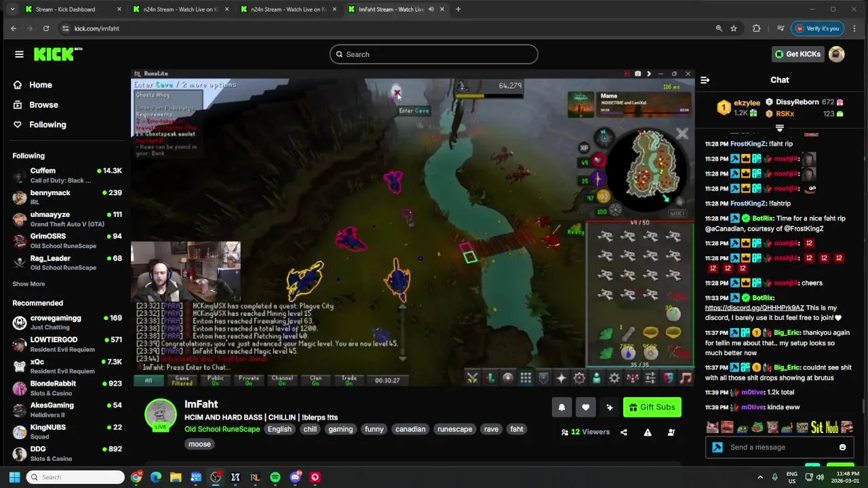
Task: Open the browser tab search dropdown
Action: (x=12, y=9)
